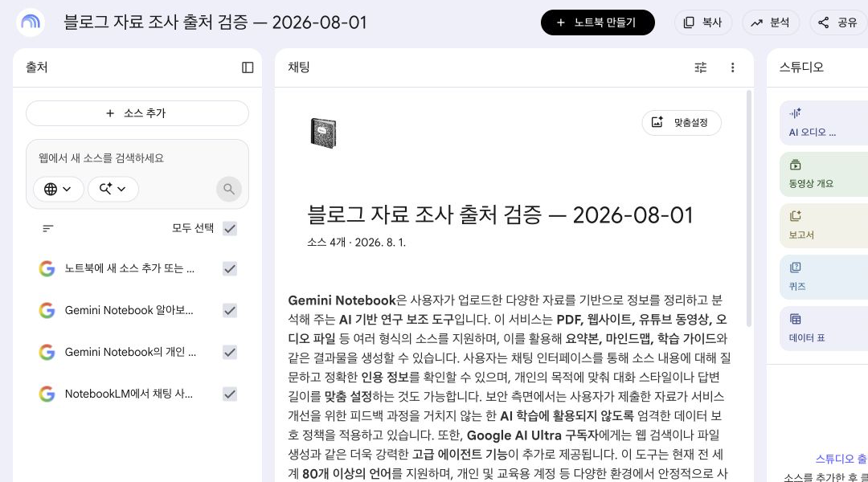Screen dimensions: 868x482
Task: Uncheck the NotebookLM에서 채팅 source checkbox
Action: pos(230,394)
